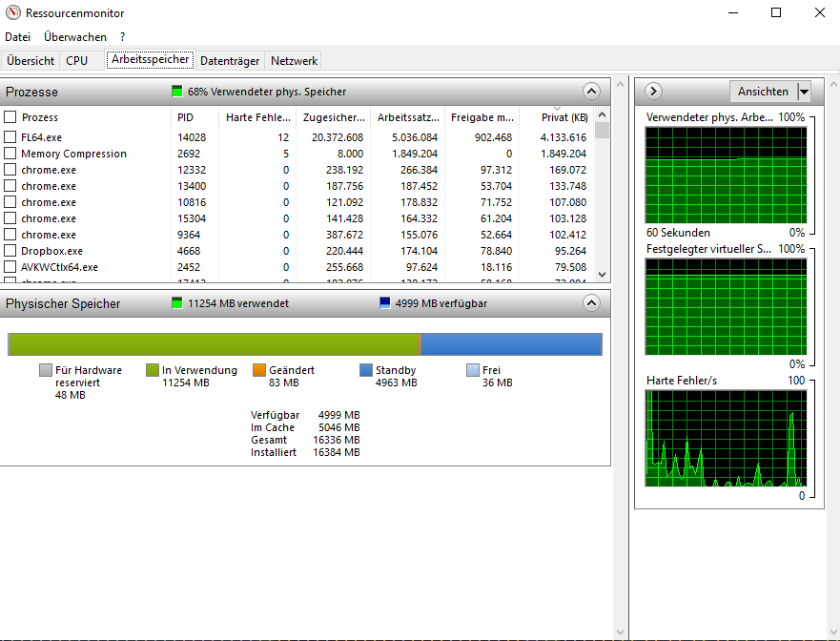Click the Memory Compression process name
Viewport: 840px width, 641px height.
tap(74, 154)
